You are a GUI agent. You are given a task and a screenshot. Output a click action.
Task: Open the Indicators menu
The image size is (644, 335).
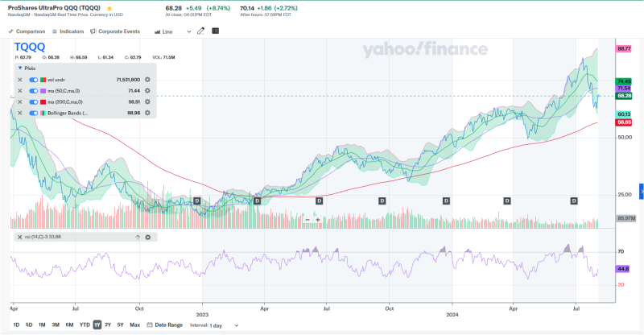click(68, 31)
